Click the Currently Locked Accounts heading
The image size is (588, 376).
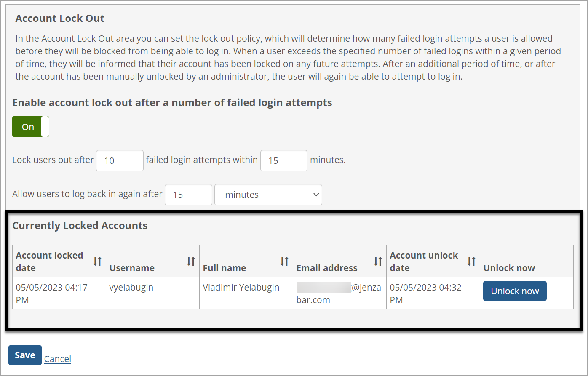pyautogui.click(x=80, y=225)
